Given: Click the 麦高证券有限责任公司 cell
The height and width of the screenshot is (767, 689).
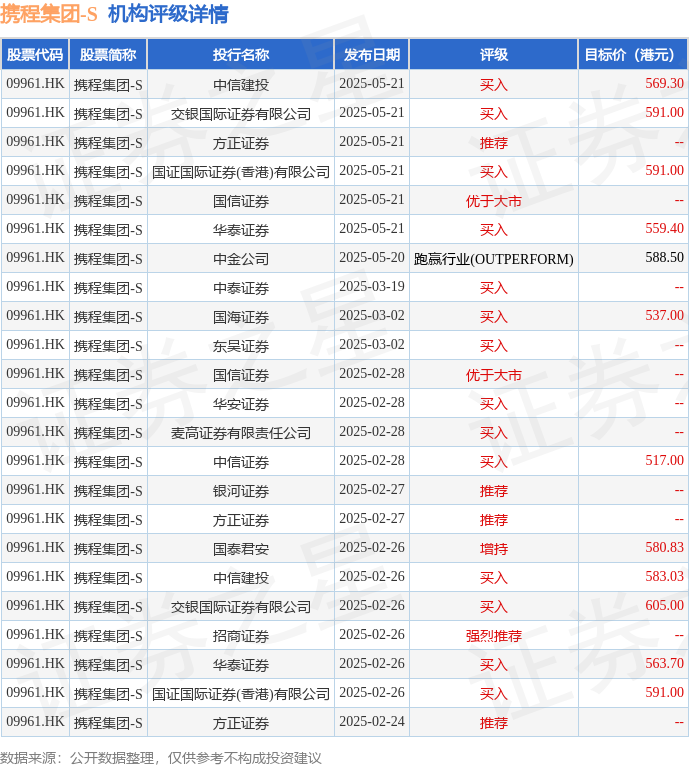Looking at the screenshot, I should [241, 433].
